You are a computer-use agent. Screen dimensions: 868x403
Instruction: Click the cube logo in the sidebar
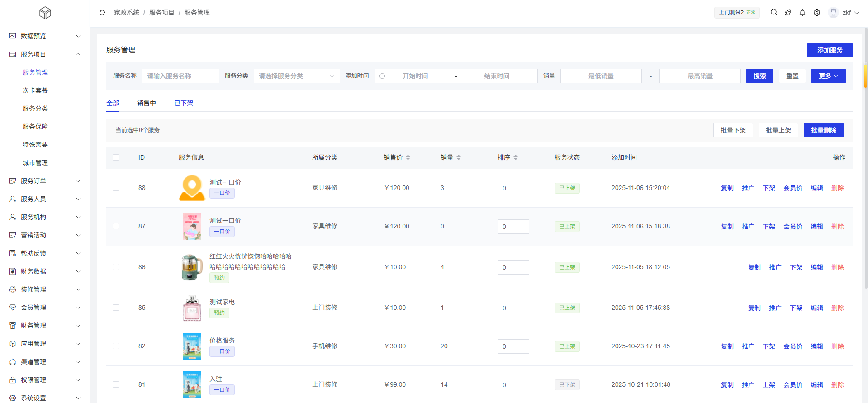point(45,13)
